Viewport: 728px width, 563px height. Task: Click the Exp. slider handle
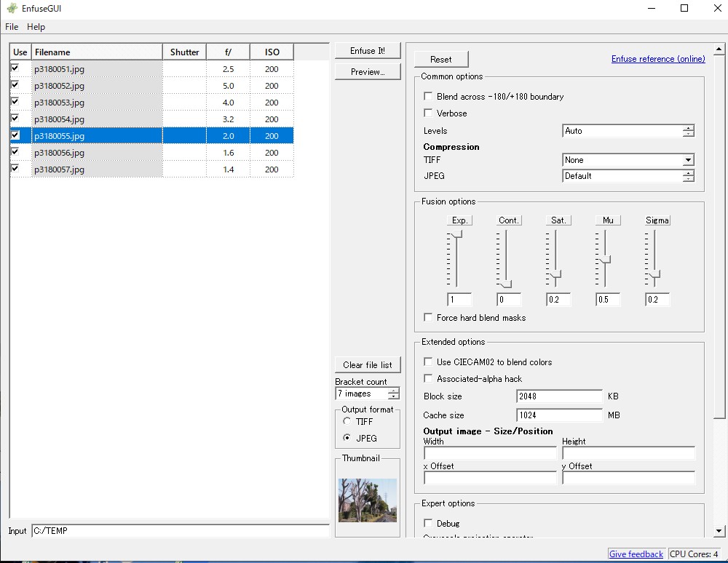(457, 234)
